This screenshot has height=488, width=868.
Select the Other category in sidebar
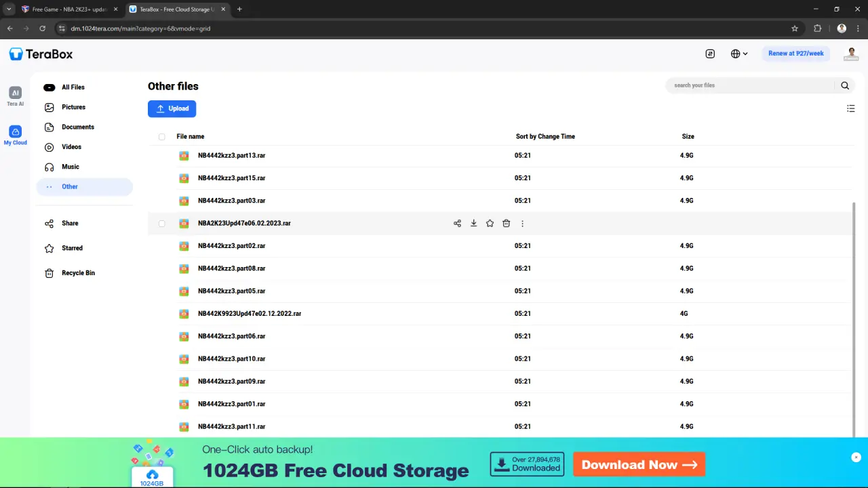pyautogui.click(x=84, y=186)
